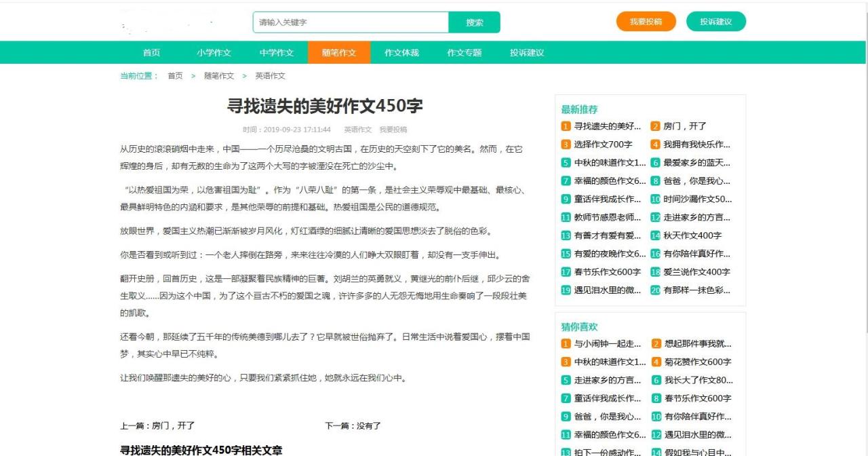Screen dimensions: 868x456
Task: Open 爸爸，你是我心... in the 猜你喜欢 list
Action: click(607, 417)
